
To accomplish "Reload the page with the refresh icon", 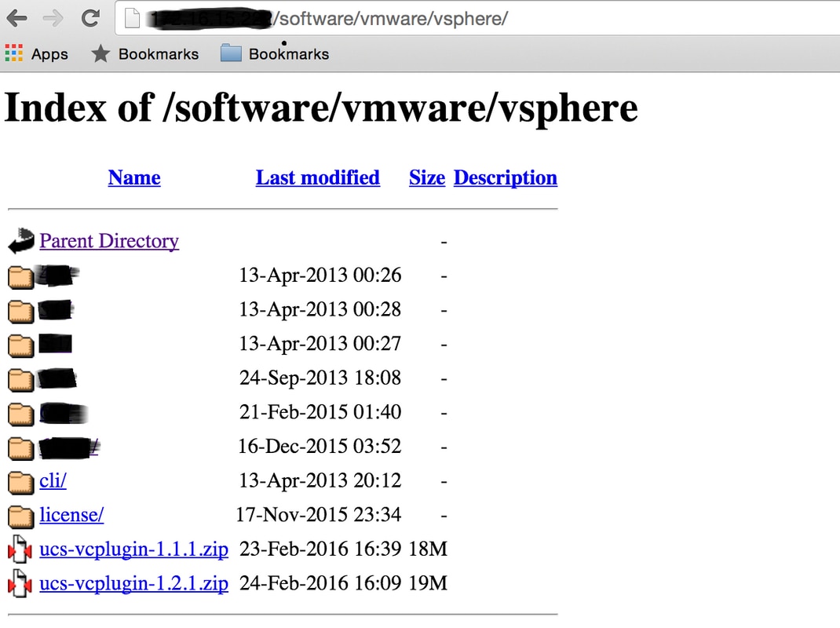I will pos(90,19).
